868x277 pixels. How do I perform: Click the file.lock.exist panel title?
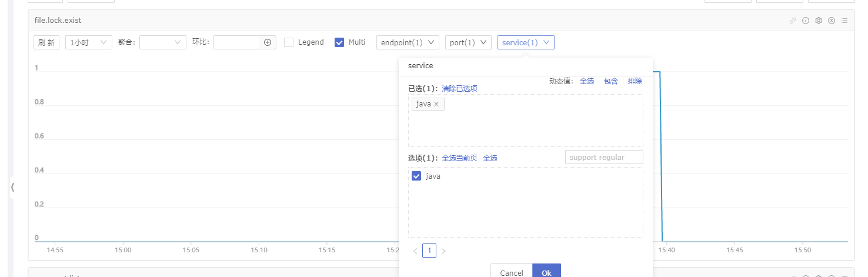58,21
